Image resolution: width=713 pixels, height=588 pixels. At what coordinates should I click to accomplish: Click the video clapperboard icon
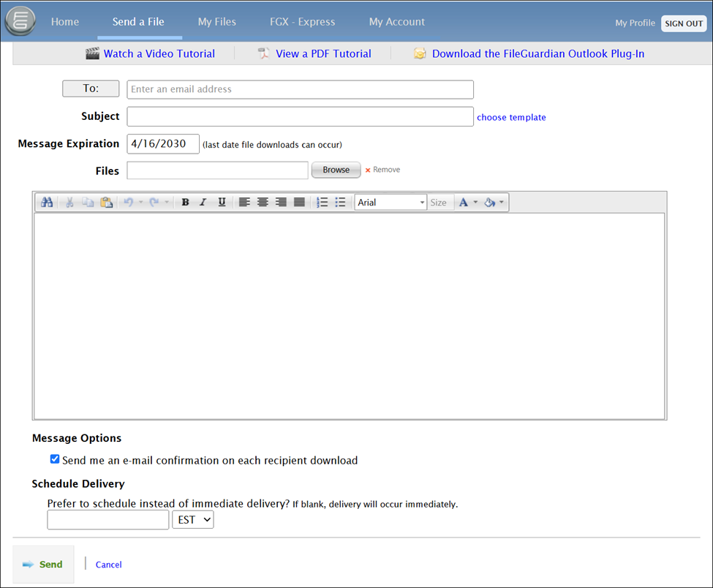(92, 53)
